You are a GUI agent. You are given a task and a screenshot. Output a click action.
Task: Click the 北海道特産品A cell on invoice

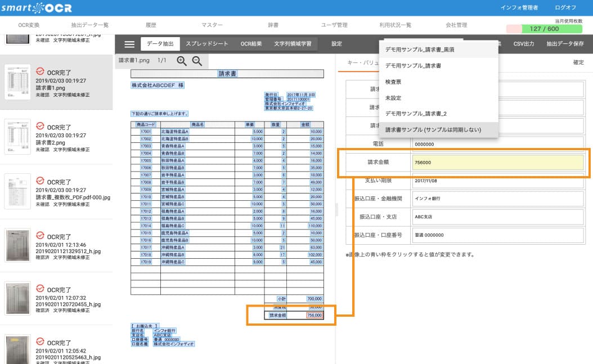[175, 132]
